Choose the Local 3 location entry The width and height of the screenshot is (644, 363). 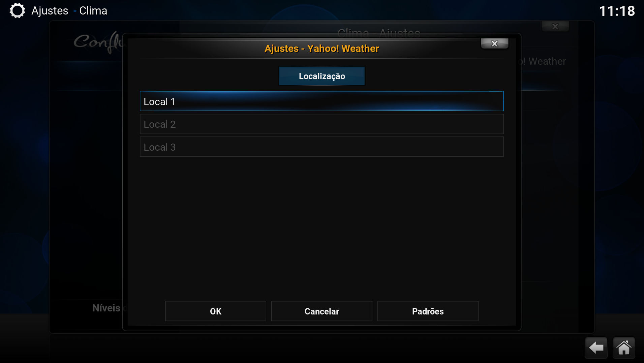[x=322, y=147]
